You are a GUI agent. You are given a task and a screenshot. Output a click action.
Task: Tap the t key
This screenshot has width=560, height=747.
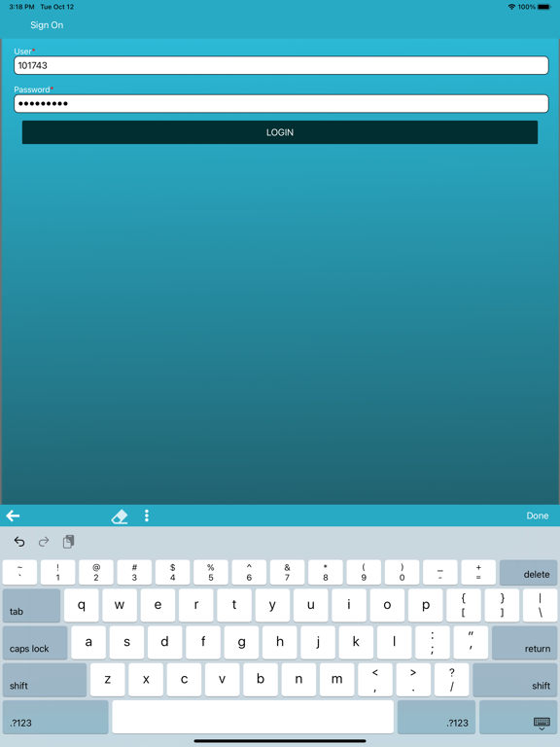point(234,606)
